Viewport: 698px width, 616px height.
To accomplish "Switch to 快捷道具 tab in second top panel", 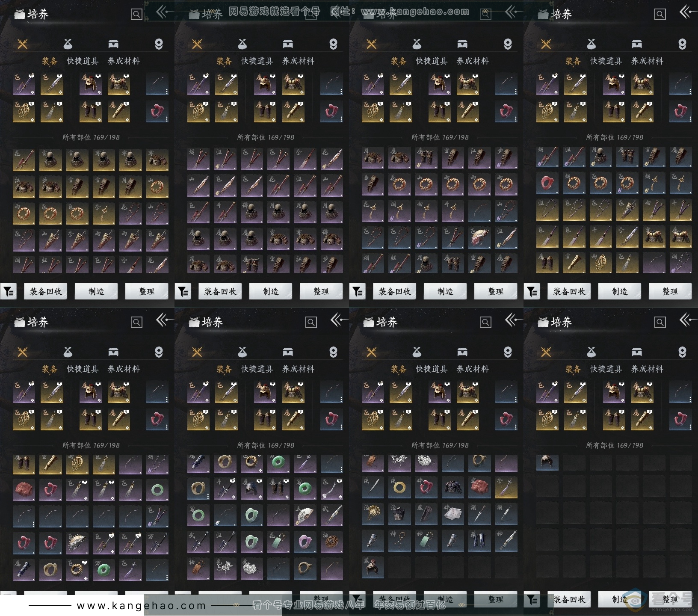I will 257,61.
